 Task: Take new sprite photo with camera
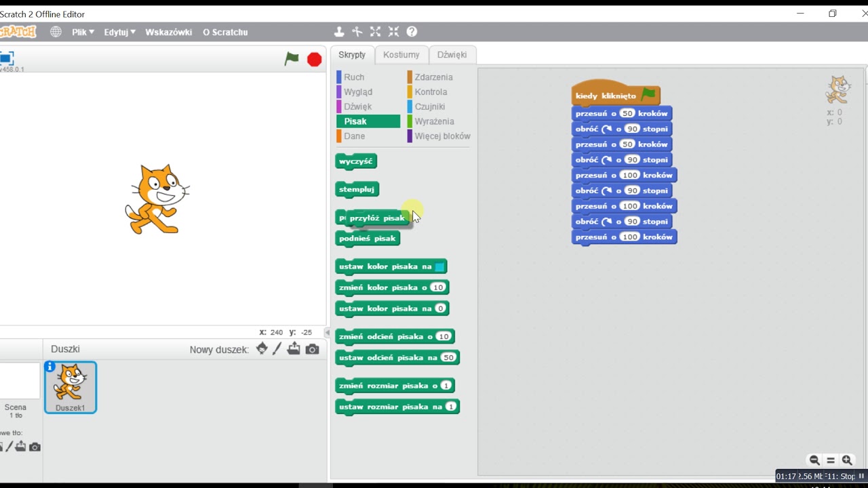[312, 349]
